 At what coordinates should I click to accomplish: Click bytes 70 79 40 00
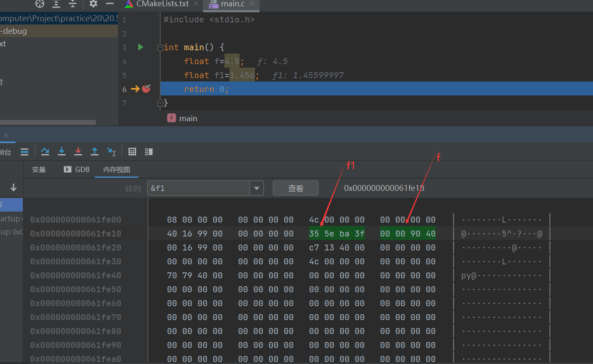tap(195, 275)
